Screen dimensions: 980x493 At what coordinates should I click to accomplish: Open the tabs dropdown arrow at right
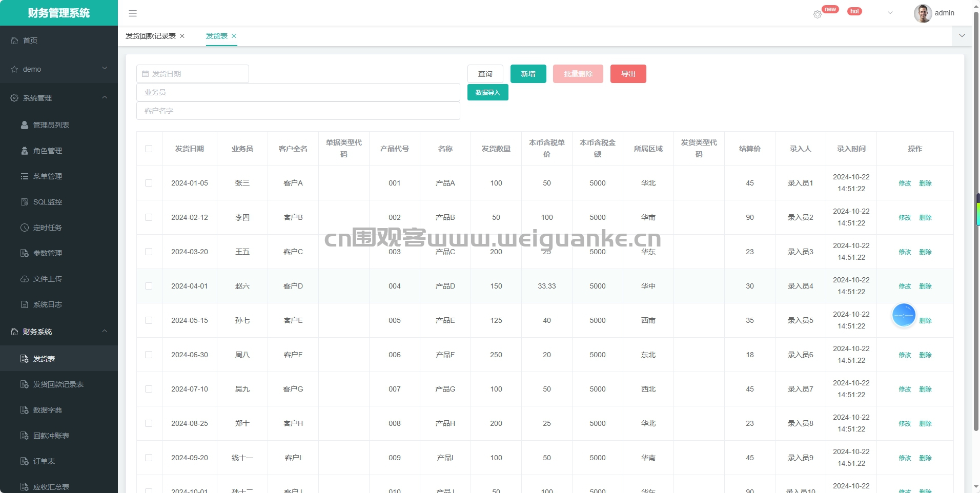[x=962, y=36]
